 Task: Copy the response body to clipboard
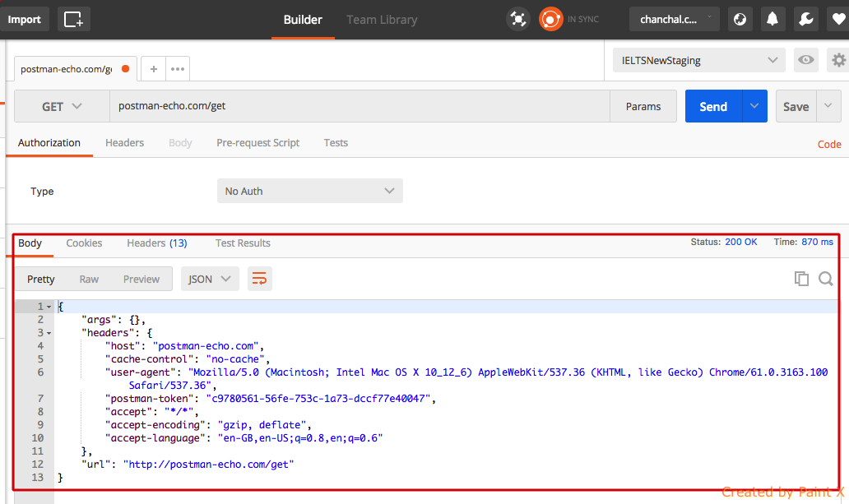(x=801, y=279)
